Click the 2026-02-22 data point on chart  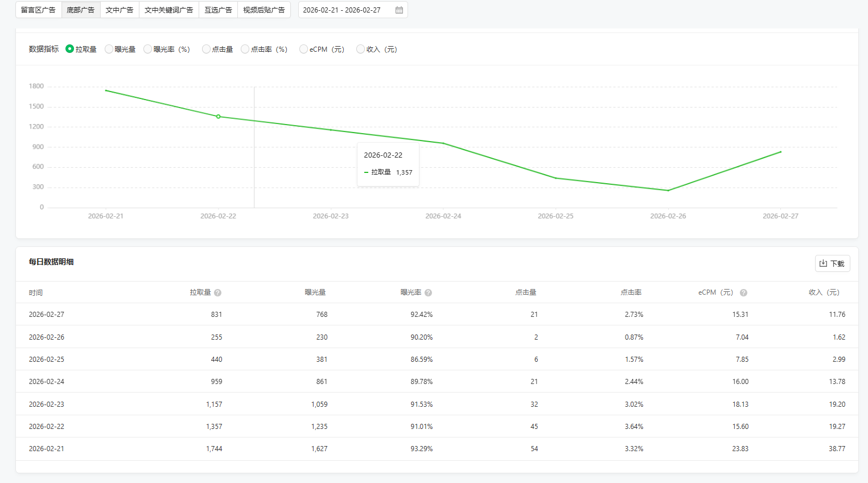218,117
